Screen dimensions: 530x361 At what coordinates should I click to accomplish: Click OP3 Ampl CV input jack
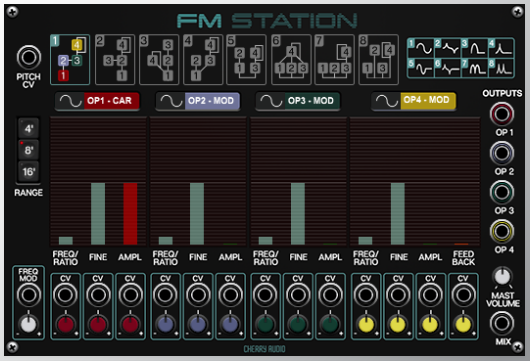coord(330,295)
